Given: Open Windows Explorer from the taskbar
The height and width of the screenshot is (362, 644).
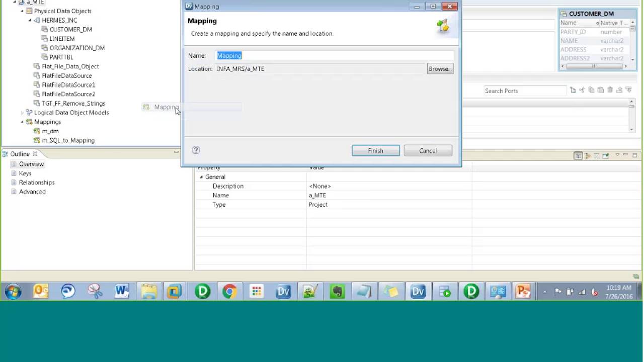Looking at the screenshot, I should tap(149, 292).
